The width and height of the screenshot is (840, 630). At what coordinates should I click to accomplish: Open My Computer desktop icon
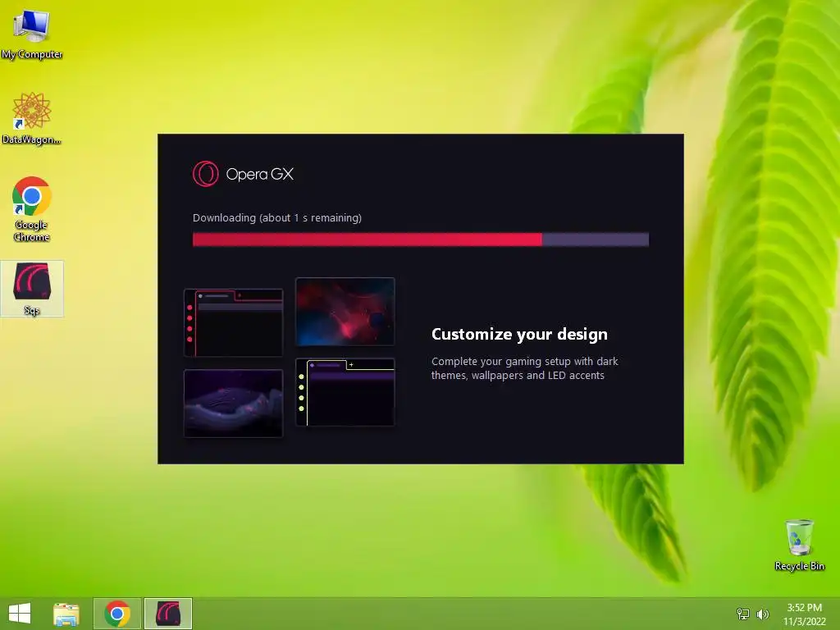pos(32,34)
